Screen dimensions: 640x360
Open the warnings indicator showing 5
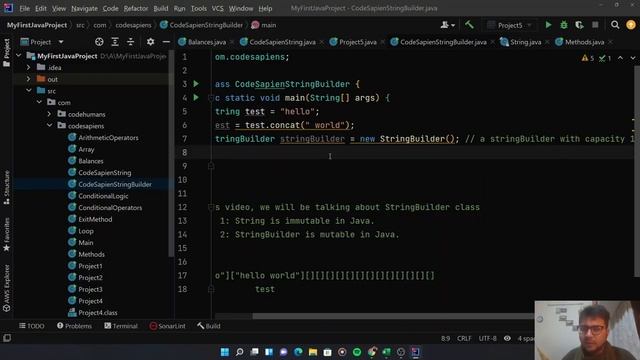point(588,58)
